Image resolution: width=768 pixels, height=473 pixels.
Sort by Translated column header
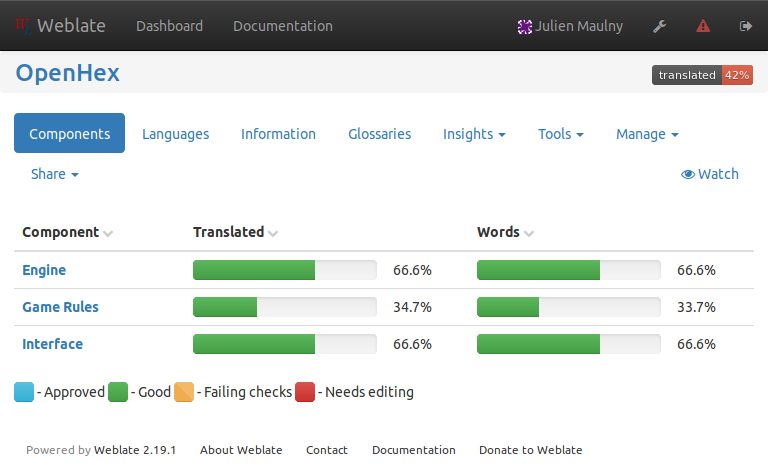tap(235, 232)
